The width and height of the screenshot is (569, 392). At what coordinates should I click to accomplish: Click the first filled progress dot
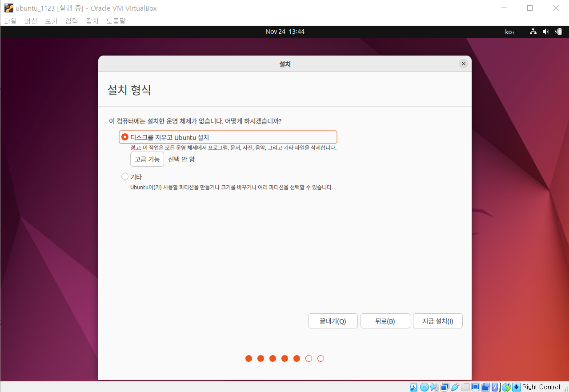click(248, 358)
